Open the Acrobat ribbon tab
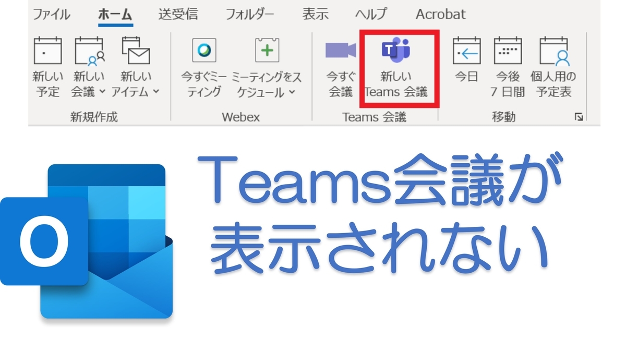Viewport: 626px width, 364px height. coord(441,14)
